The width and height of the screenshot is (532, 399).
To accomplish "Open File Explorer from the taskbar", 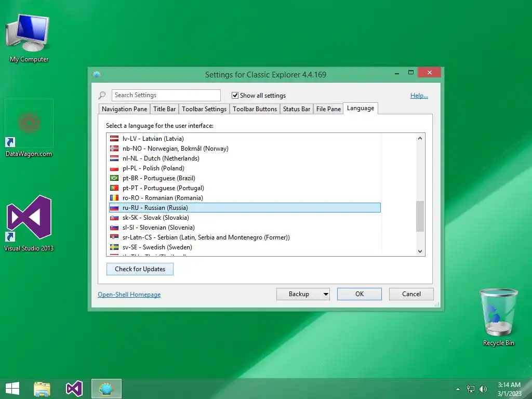I will click(x=42, y=389).
